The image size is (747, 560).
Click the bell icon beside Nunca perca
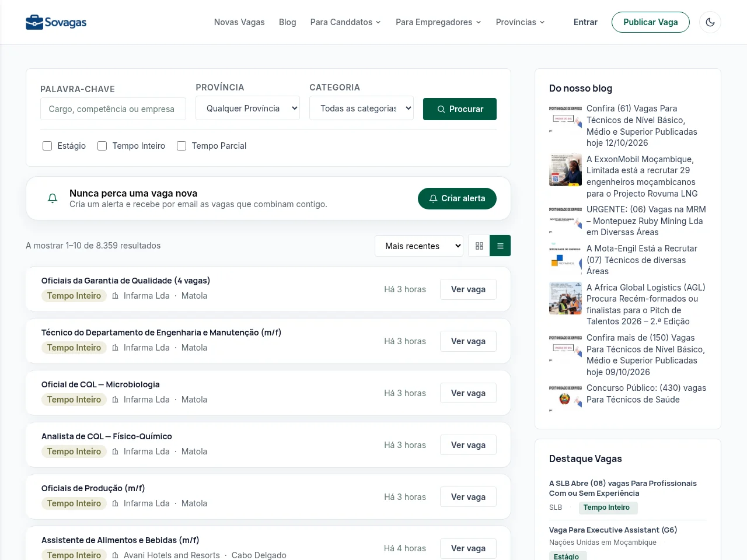tap(53, 198)
